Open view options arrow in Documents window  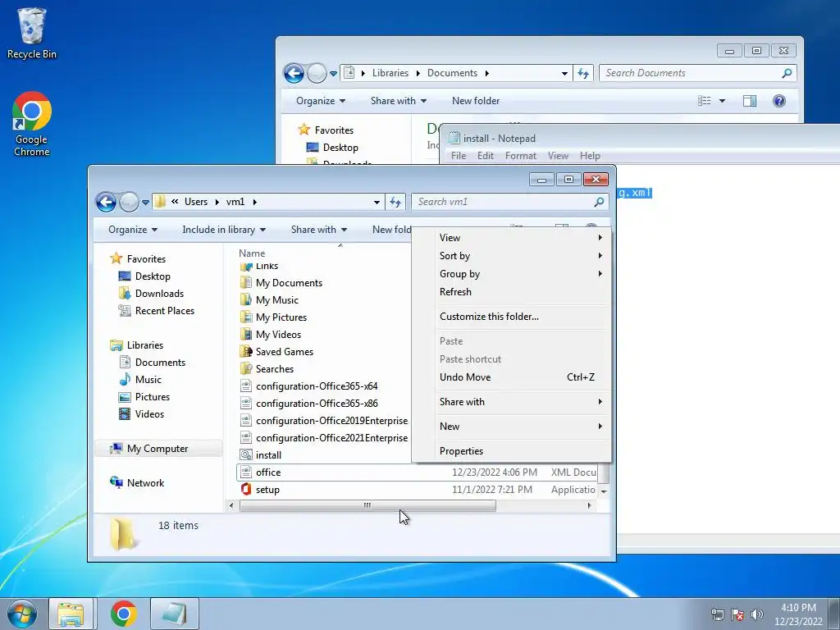pos(722,101)
